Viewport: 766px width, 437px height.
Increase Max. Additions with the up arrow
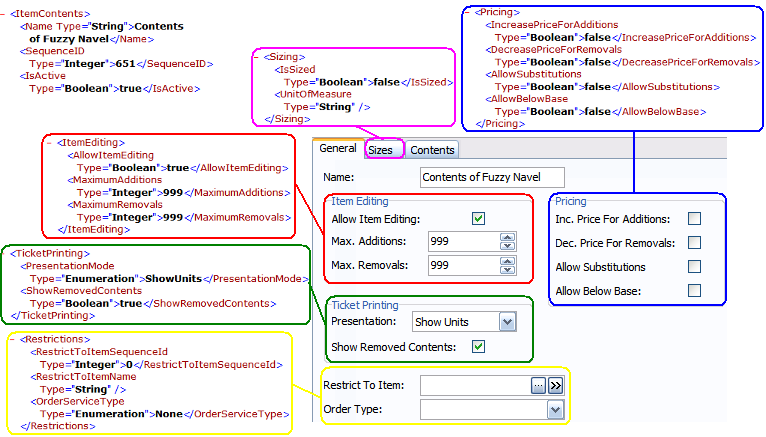tap(507, 237)
